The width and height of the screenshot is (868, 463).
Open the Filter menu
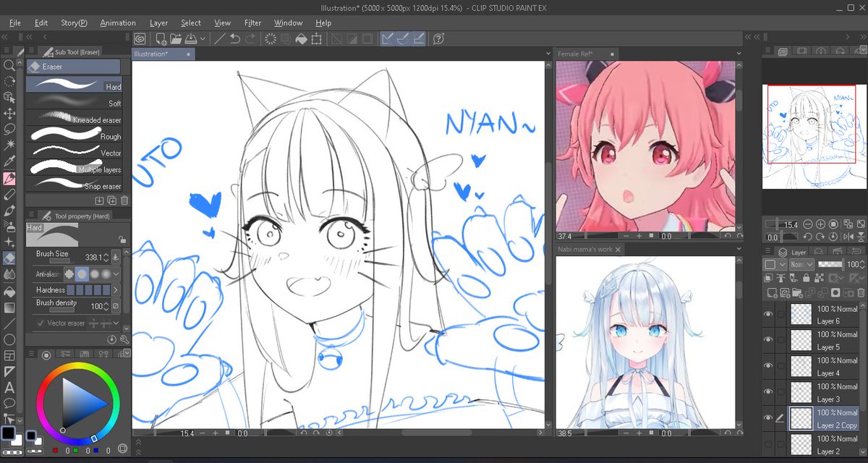(x=252, y=22)
